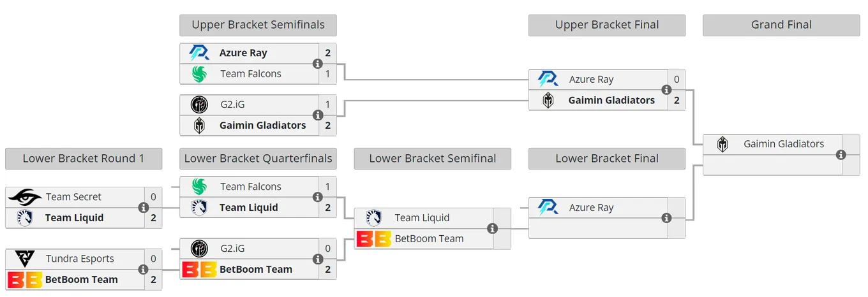Open Lower Bracket Final info icon
The image size is (868, 297).
tap(666, 218)
